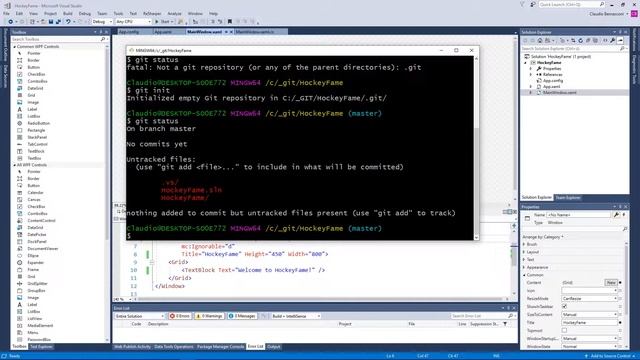Click the navigate backward toolbar icon
The image size is (640, 360).
pos(11,22)
